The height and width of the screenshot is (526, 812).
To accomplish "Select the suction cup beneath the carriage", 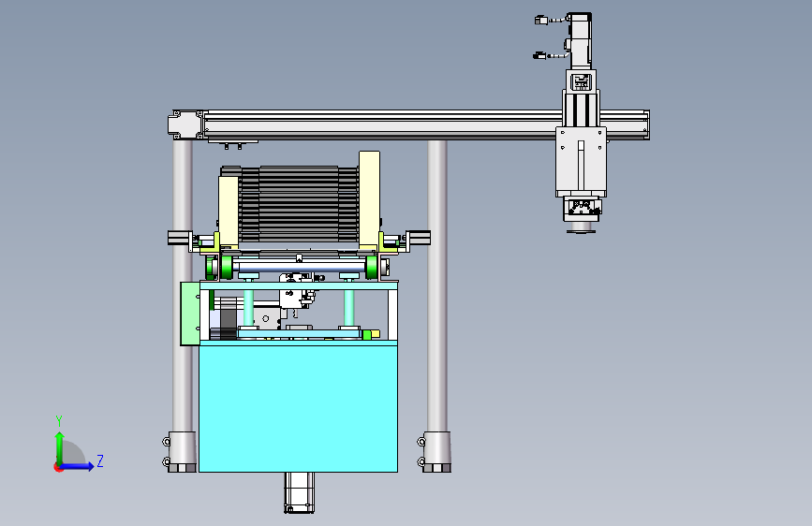I will pyautogui.click(x=581, y=227).
